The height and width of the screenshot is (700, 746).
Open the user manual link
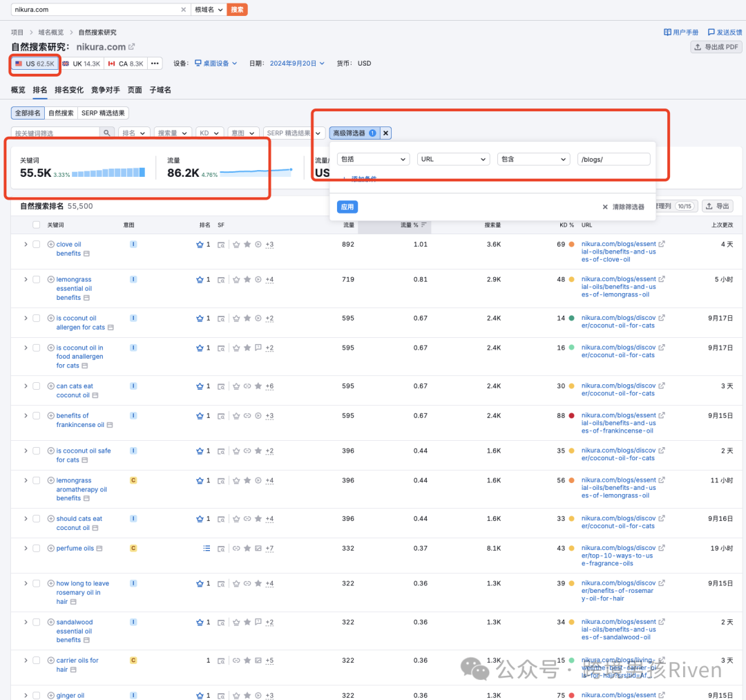(x=681, y=32)
